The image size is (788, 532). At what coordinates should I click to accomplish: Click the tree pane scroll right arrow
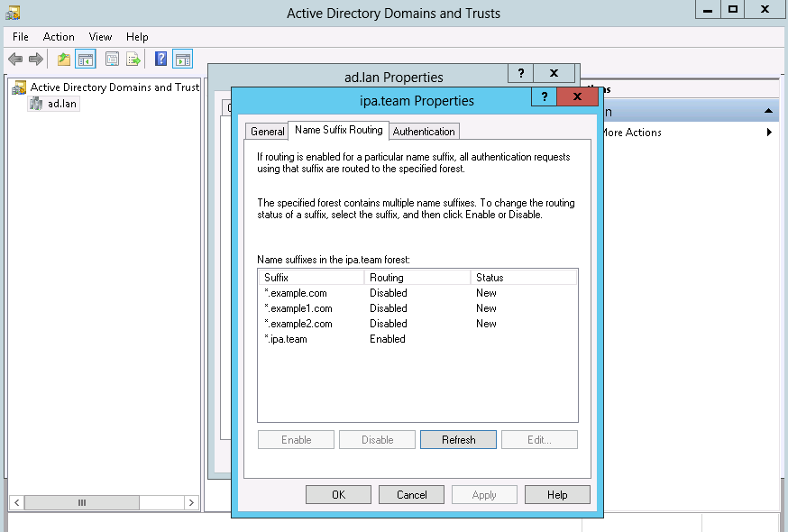[x=191, y=502]
